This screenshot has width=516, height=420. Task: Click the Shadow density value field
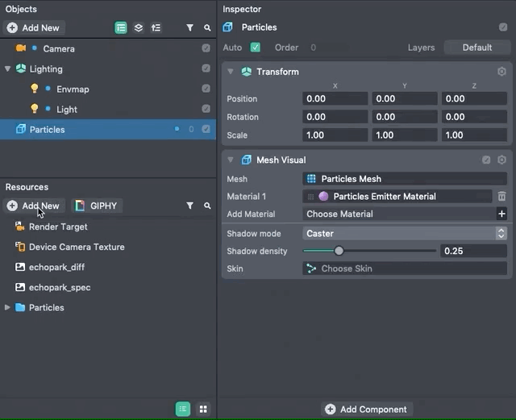[473, 252]
